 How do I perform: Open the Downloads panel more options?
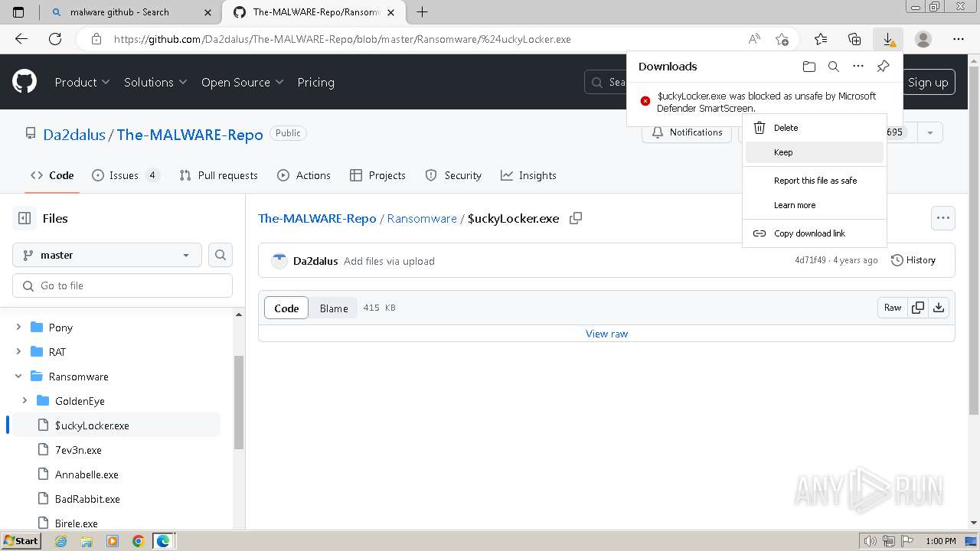pos(858,67)
